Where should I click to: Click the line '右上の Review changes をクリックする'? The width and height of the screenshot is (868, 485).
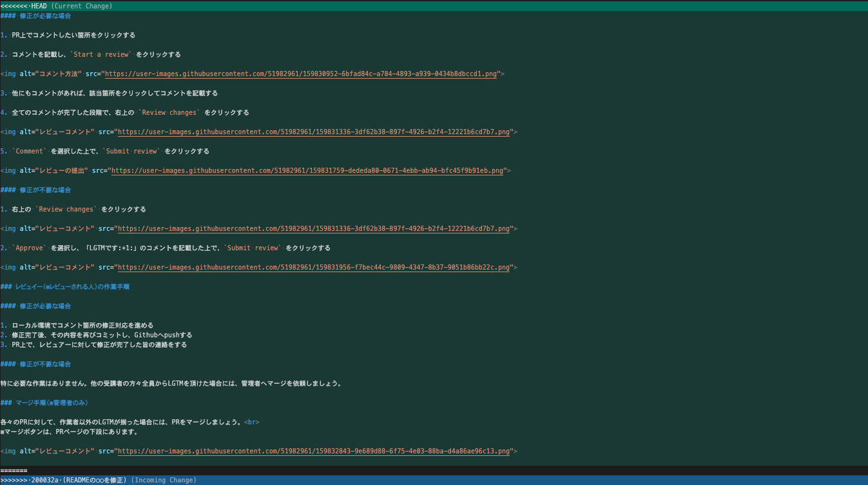tap(73, 209)
